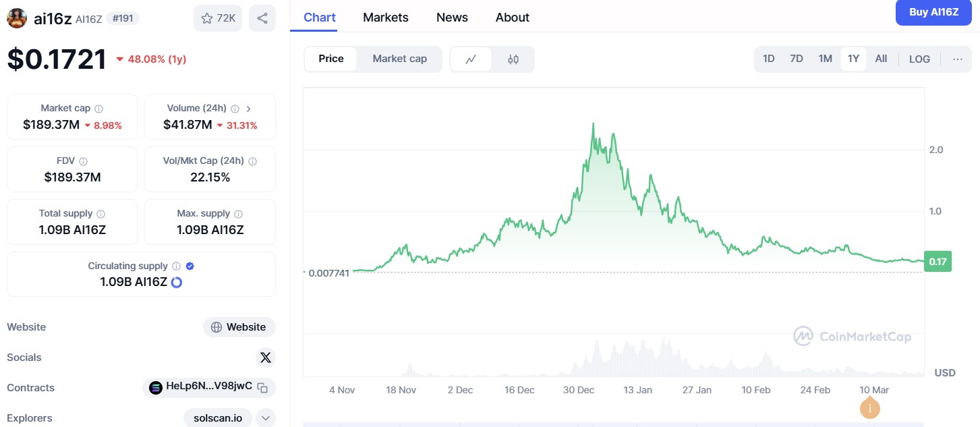Switch chart to Market cap
Screen dimensions: 980x427
[x=399, y=59]
